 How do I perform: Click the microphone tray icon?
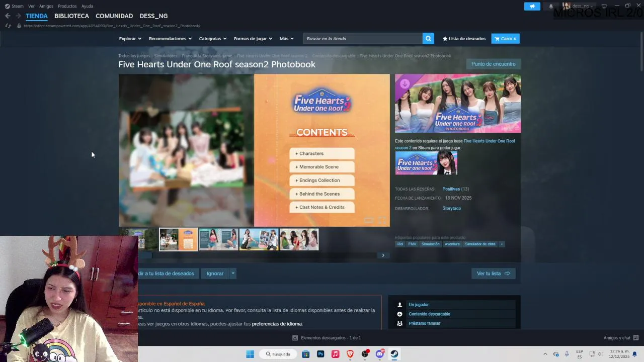[567, 354]
